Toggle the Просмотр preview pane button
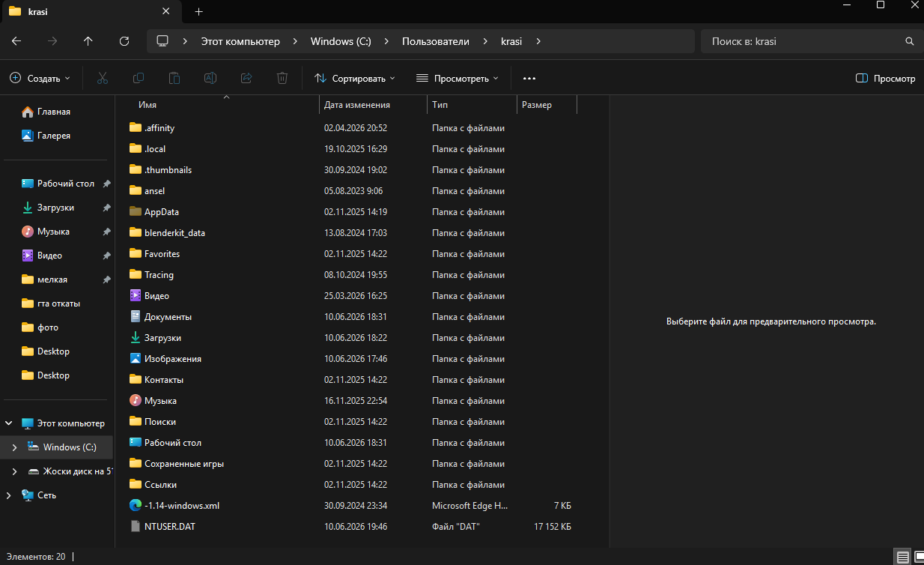Screen dimensions: 924x565 (885, 78)
